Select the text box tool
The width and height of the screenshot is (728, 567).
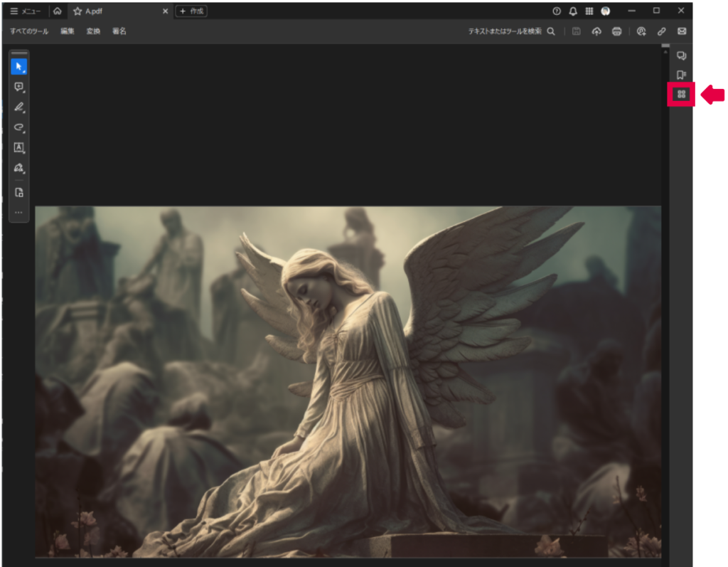[x=19, y=148]
